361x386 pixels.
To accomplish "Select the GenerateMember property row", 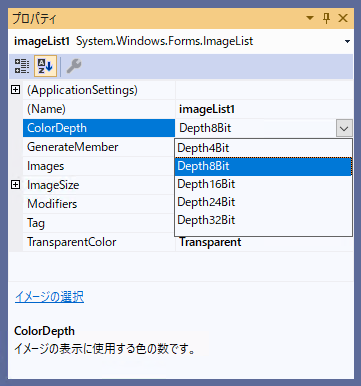I will point(99,147).
